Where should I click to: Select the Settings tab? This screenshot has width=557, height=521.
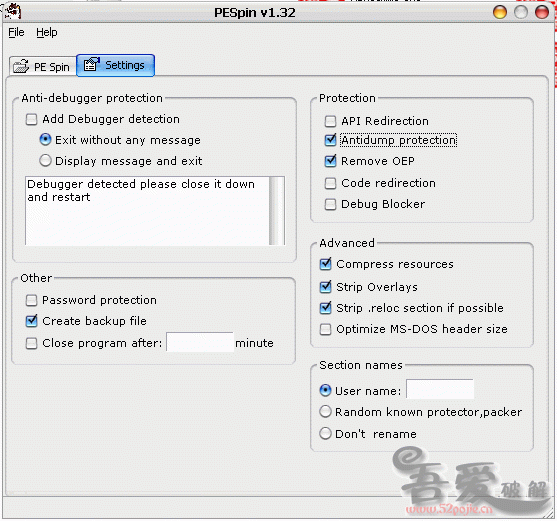pyautogui.click(x=115, y=65)
